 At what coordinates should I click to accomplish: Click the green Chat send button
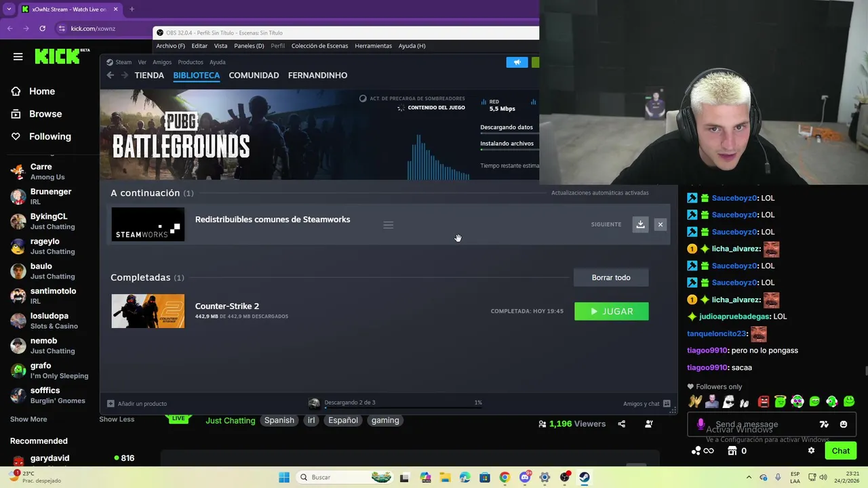(x=840, y=451)
